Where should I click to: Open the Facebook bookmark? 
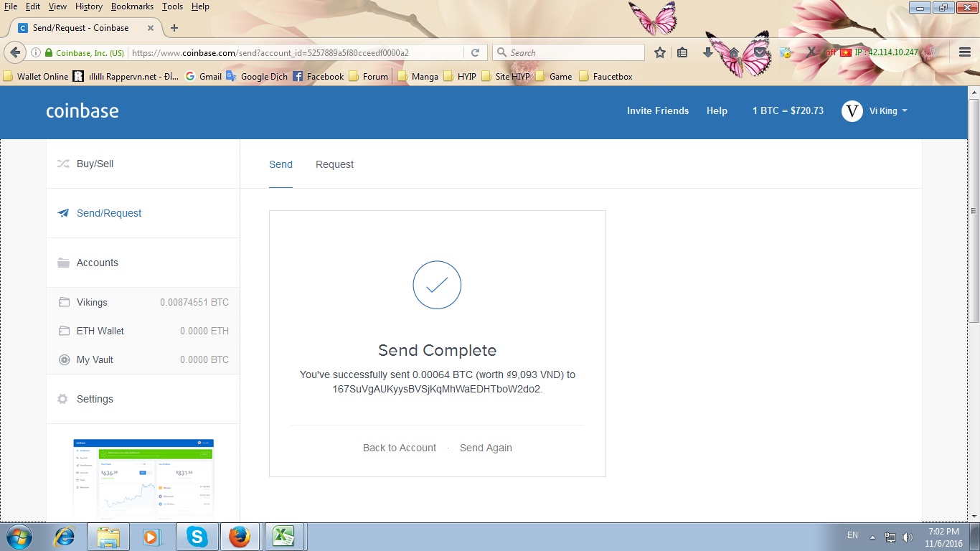[318, 76]
